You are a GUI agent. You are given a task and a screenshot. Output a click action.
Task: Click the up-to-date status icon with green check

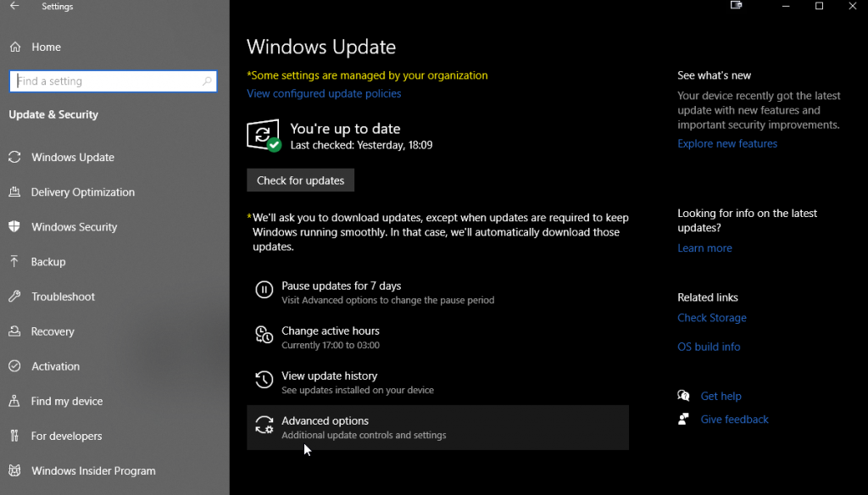264,135
